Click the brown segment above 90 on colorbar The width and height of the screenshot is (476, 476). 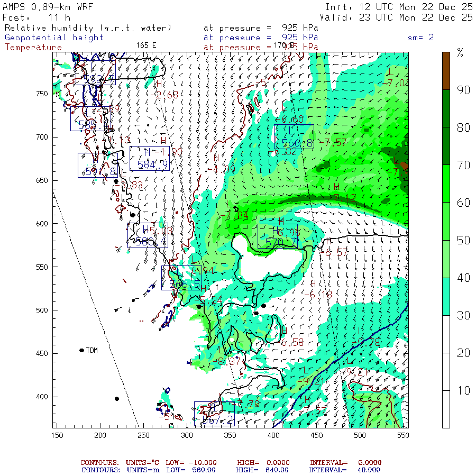[446, 71]
